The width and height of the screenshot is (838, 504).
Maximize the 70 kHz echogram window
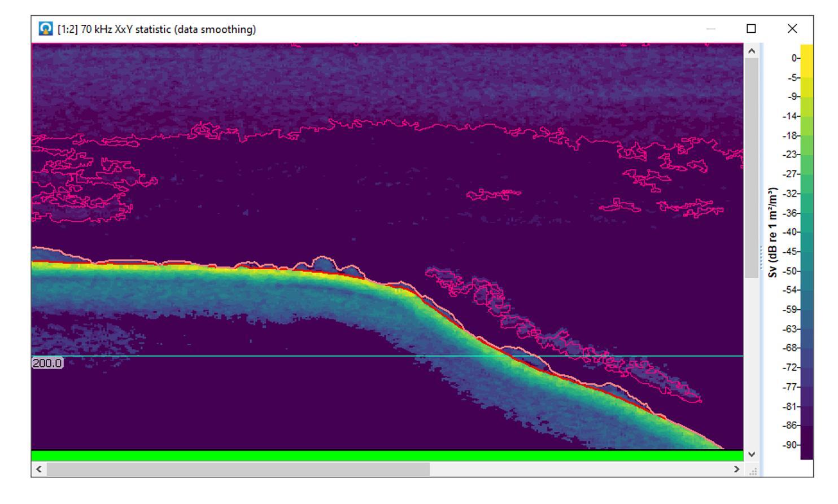pyautogui.click(x=751, y=29)
